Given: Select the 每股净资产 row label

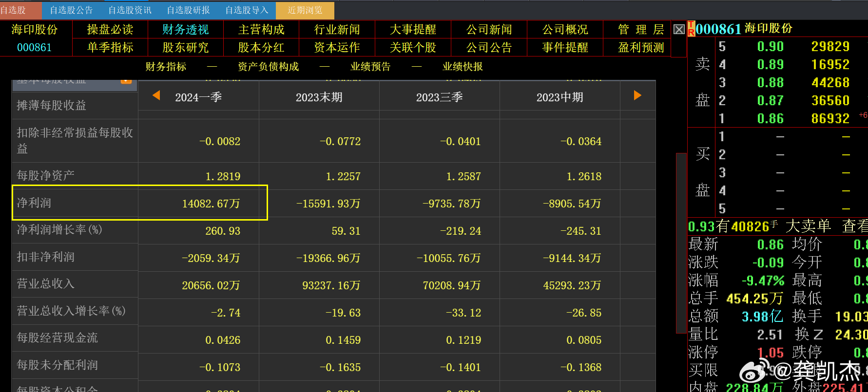Looking at the screenshot, I should tap(45, 175).
